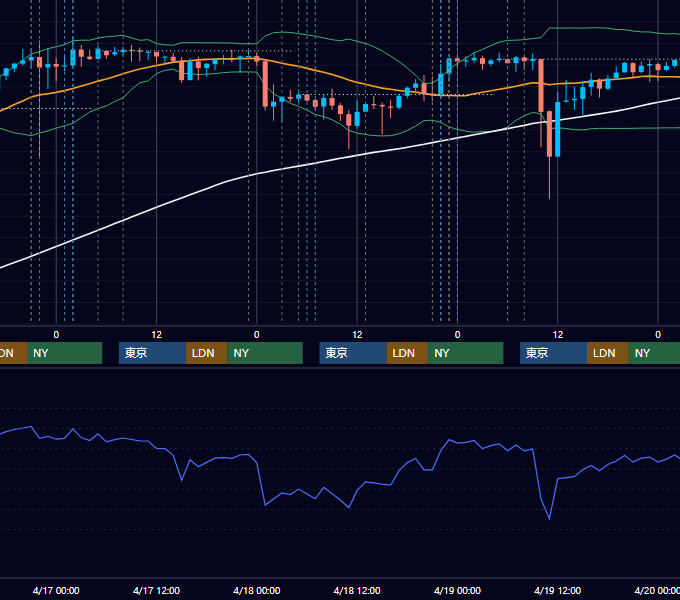
Task: Pick the 東京 session block for 4/19
Action: [x=553, y=353]
